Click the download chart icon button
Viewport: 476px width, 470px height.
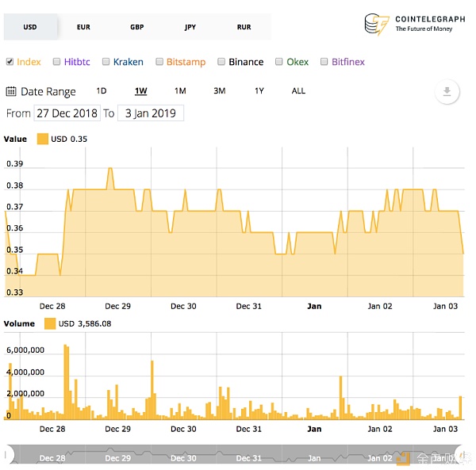point(447,91)
